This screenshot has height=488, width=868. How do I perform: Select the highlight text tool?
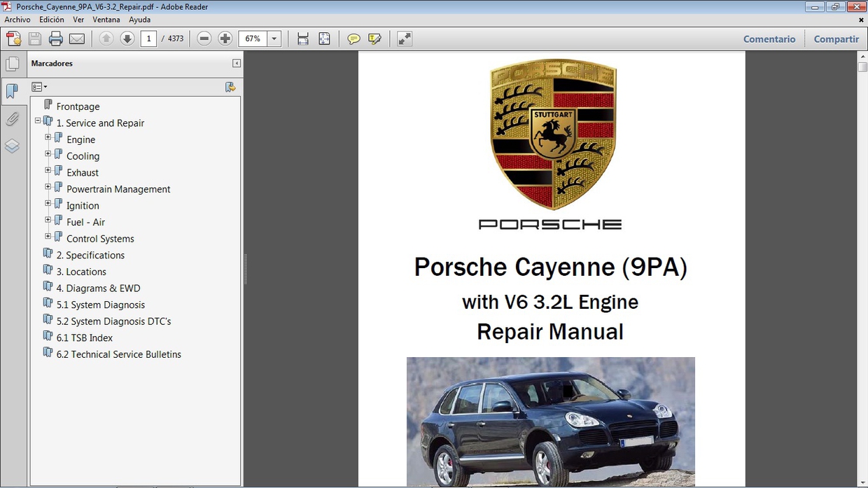[x=375, y=39]
